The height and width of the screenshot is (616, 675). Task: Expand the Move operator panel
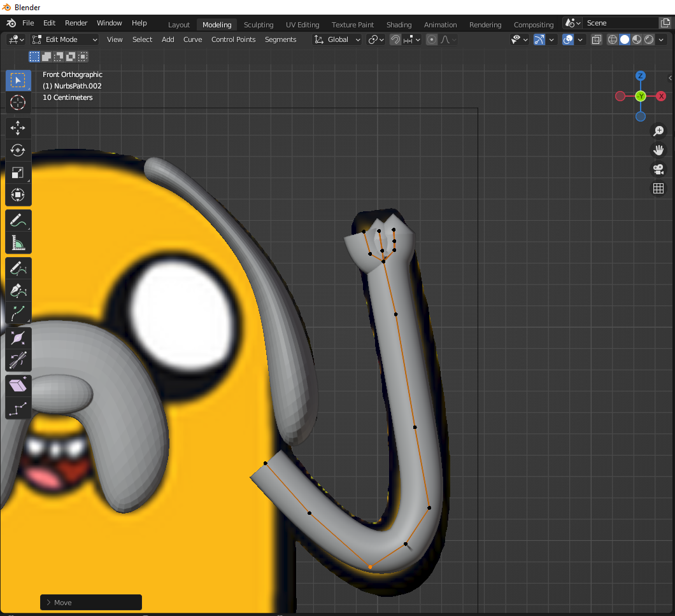point(91,602)
